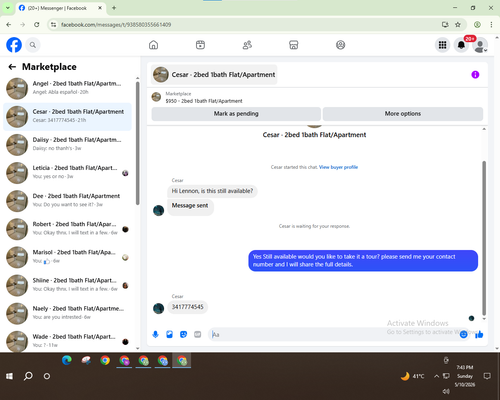Screen dimensions: 500x400
Task: Open Windows Start menu
Action: pos(9,376)
